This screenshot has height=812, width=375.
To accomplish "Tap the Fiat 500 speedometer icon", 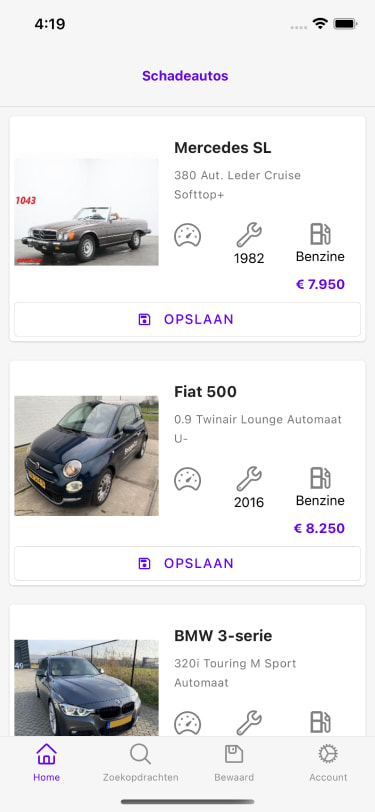I will click(188, 479).
